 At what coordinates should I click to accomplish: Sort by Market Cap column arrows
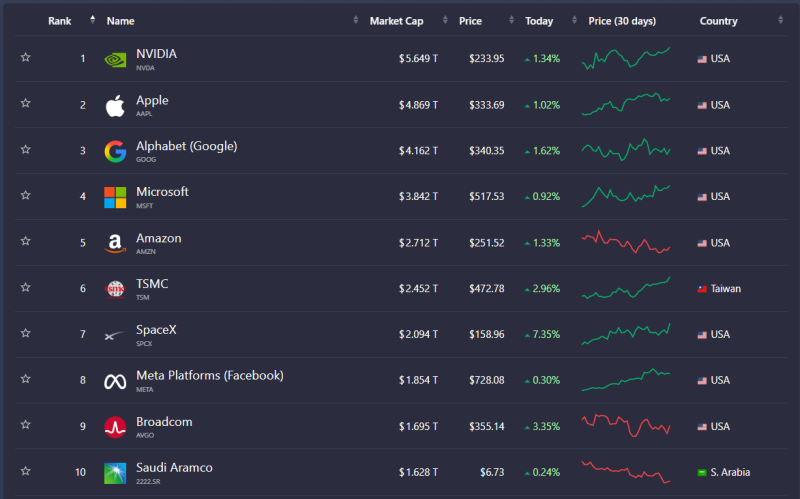pyautogui.click(x=445, y=20)
